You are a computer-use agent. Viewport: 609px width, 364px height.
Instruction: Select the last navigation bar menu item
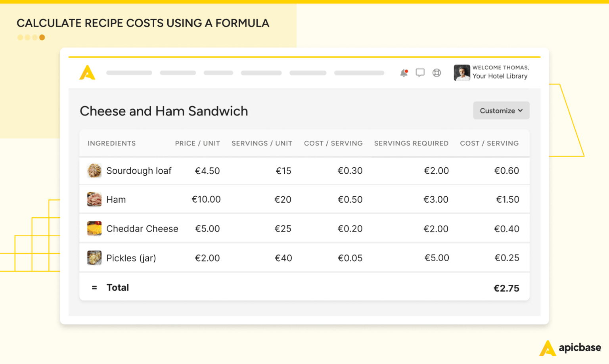pyautogui.click(x=359, y=73)
